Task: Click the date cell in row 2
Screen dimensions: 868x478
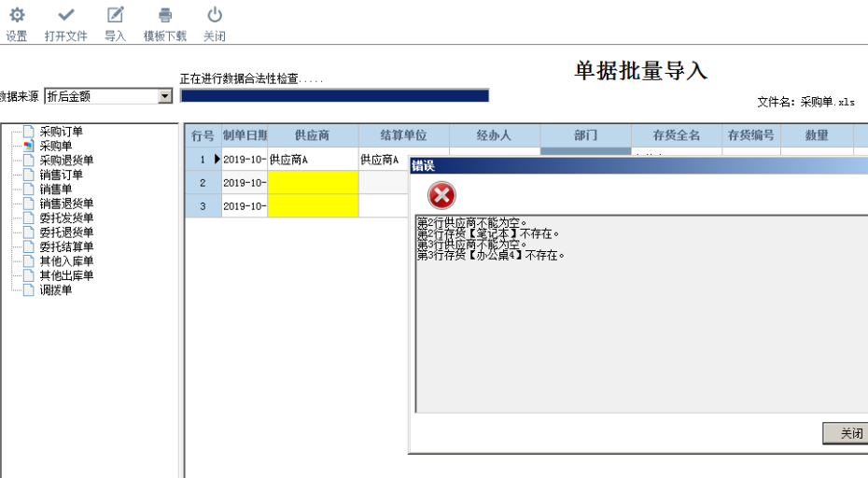Action: pos(245,182)
